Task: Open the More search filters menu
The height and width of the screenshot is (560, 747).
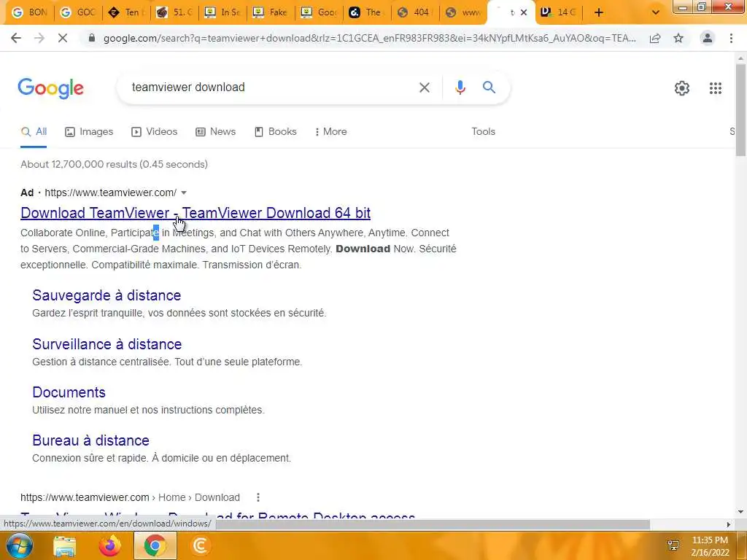Action: [331, 132]
